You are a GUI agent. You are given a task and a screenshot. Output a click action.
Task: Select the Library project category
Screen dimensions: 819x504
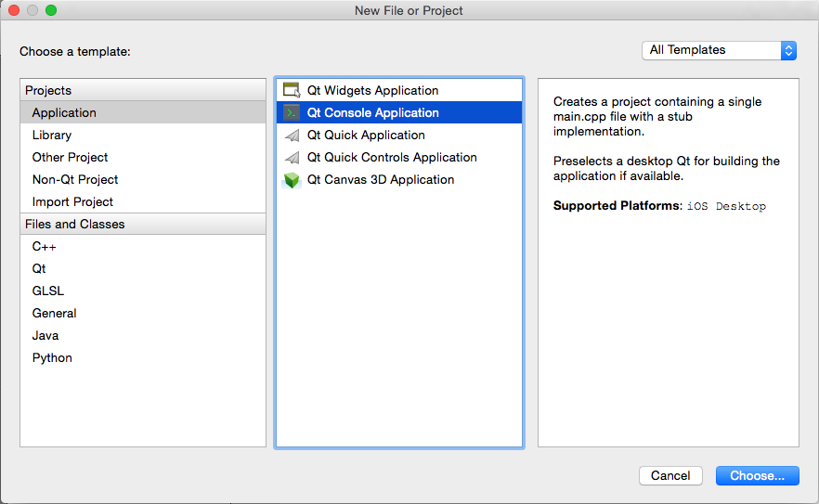click(143, 136)
